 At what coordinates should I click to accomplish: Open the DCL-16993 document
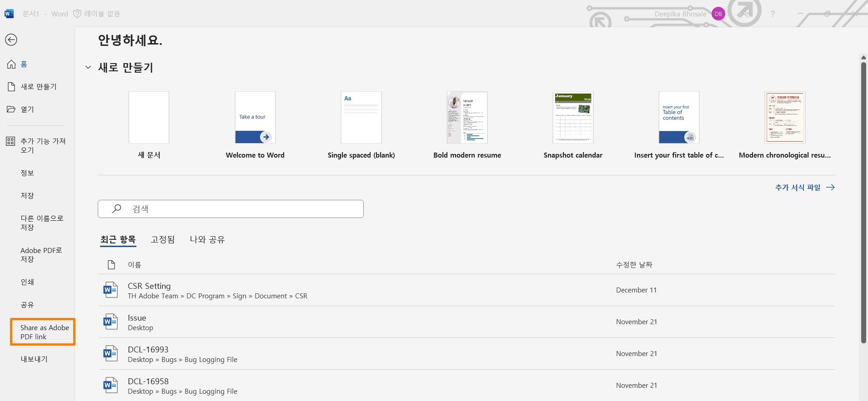(x=467, y=354)
